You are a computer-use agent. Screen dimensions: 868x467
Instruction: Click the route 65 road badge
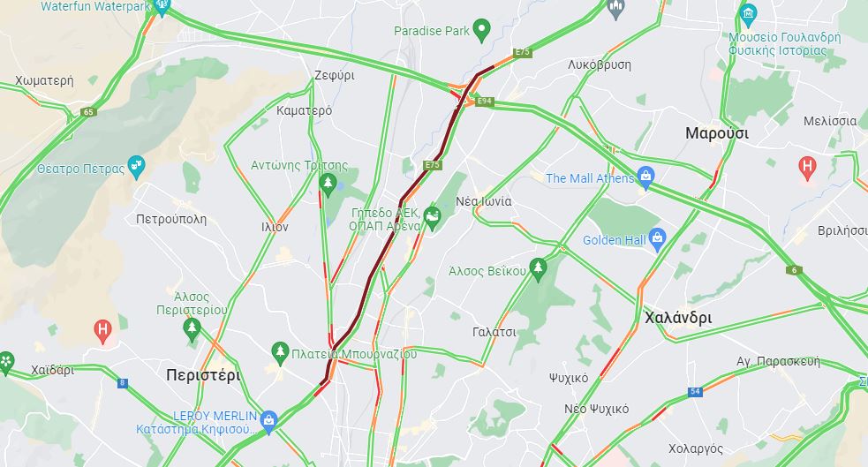[88, 112]
